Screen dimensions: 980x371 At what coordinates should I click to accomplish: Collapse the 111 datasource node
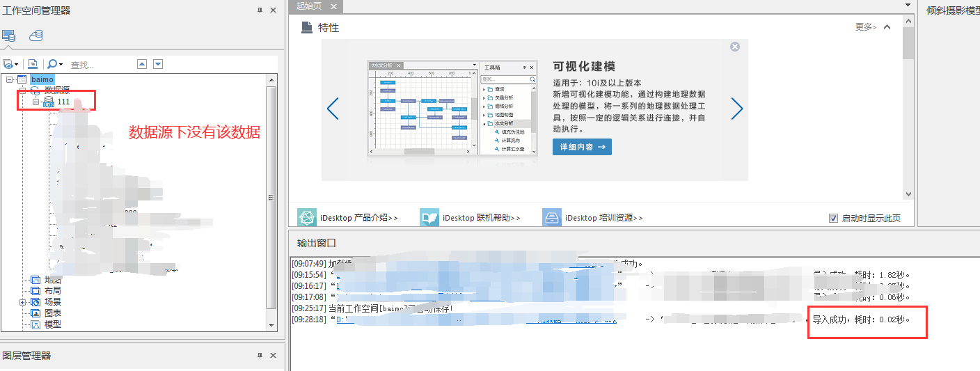(x=35, y=102)
